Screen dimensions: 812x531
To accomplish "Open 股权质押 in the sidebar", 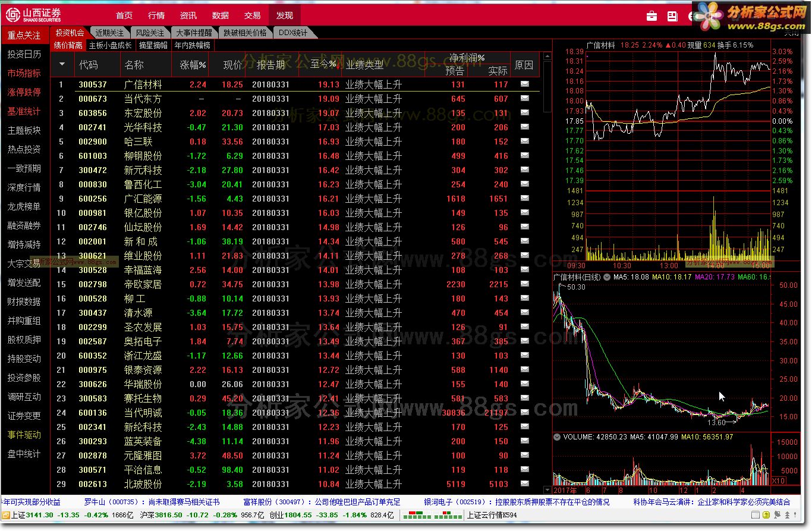I will click(x=24, y=340).
